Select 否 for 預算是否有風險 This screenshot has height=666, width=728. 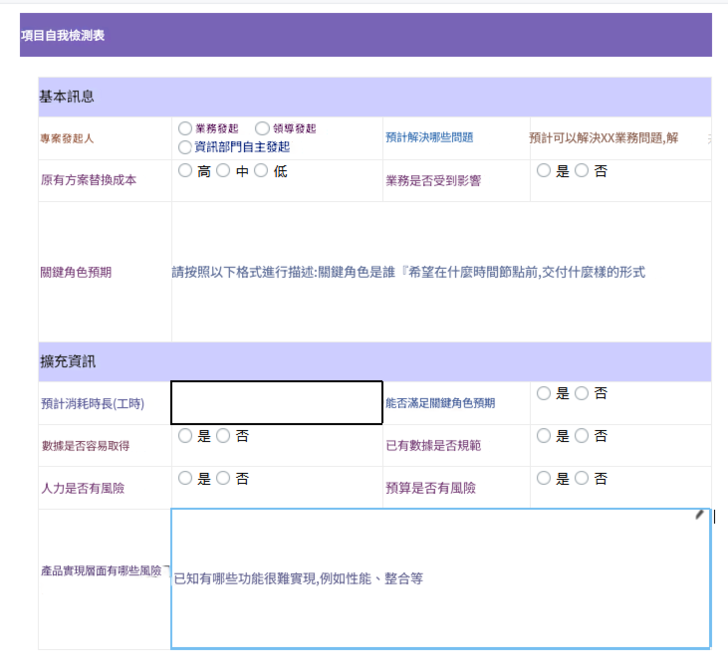(x=582, y=479)
